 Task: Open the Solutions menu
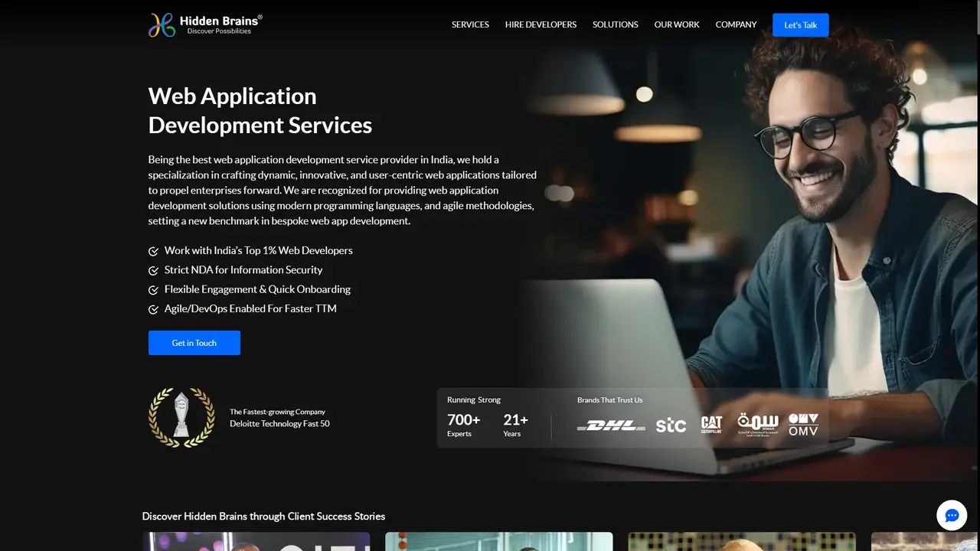pos(615,24)
